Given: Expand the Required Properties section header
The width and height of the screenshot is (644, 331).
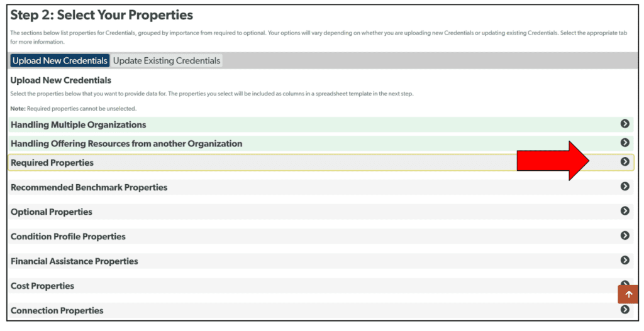Looking at the screenshot, I should [321, 163].
